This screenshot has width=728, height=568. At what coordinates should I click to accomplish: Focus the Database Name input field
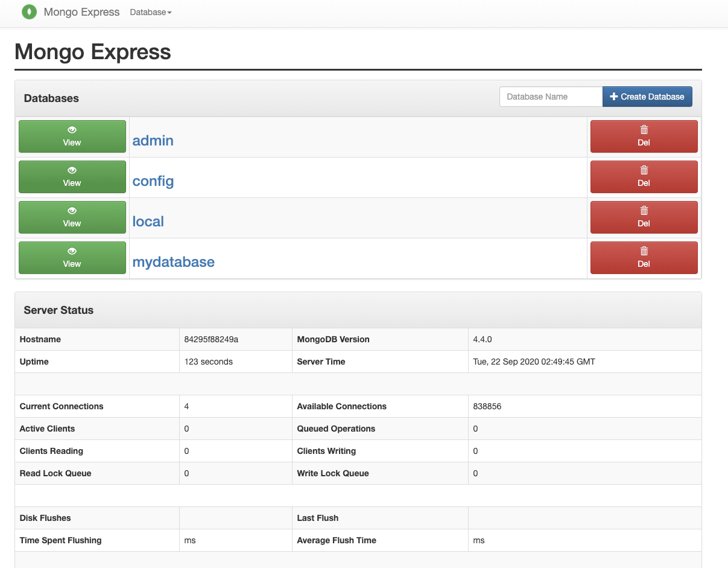[x=551, y=97]
